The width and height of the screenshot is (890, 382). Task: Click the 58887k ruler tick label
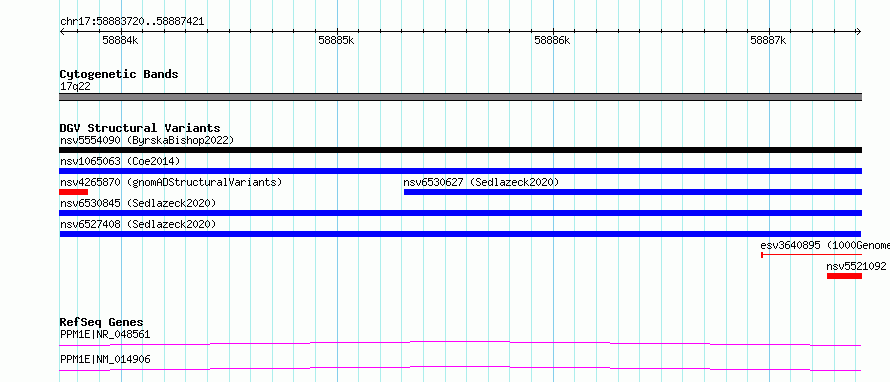point(768,40)
